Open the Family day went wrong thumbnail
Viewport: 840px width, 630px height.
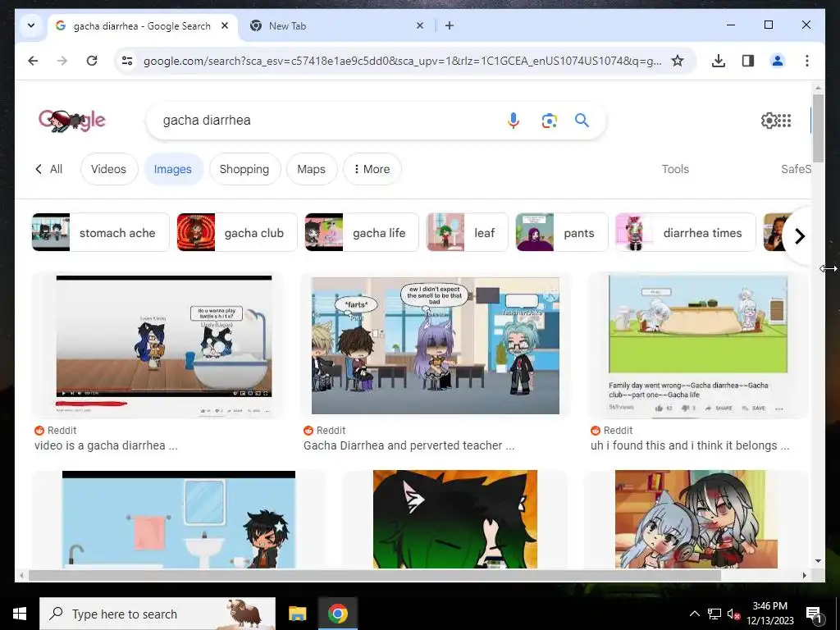(x=698, y=345)
